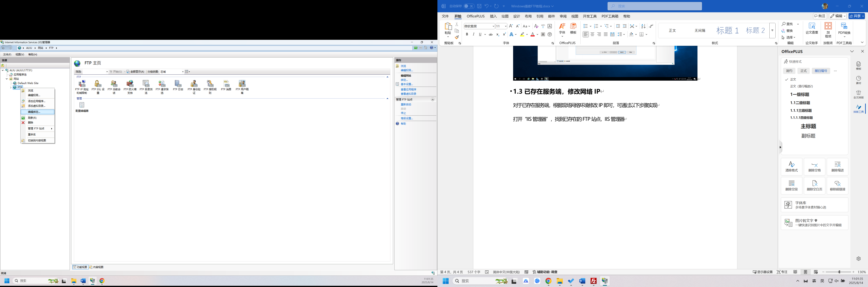Click text highlight color yellow swatch
The width and height of the screenshot is (868, 287).
(522, 34)
